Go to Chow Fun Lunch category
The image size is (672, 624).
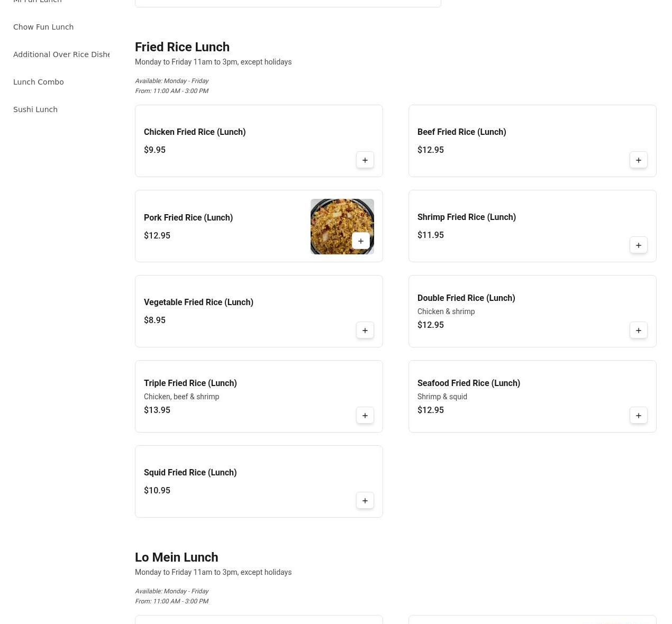[x=43, y=27]
